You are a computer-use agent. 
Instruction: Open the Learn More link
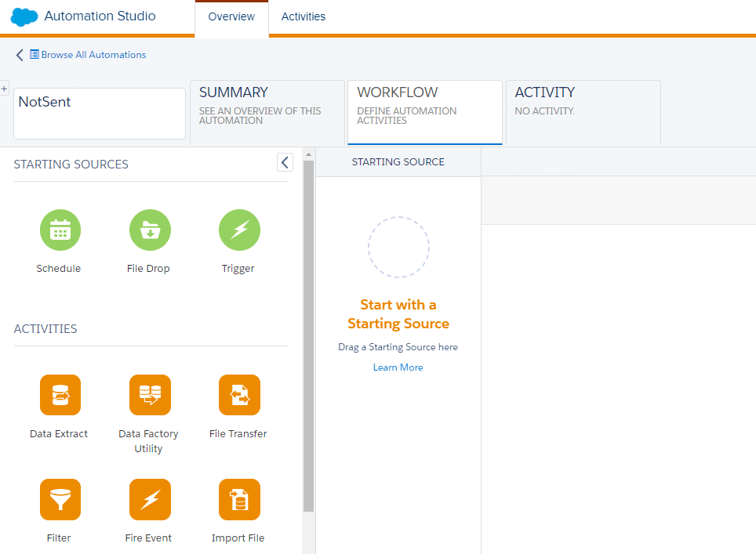[398, 367]
